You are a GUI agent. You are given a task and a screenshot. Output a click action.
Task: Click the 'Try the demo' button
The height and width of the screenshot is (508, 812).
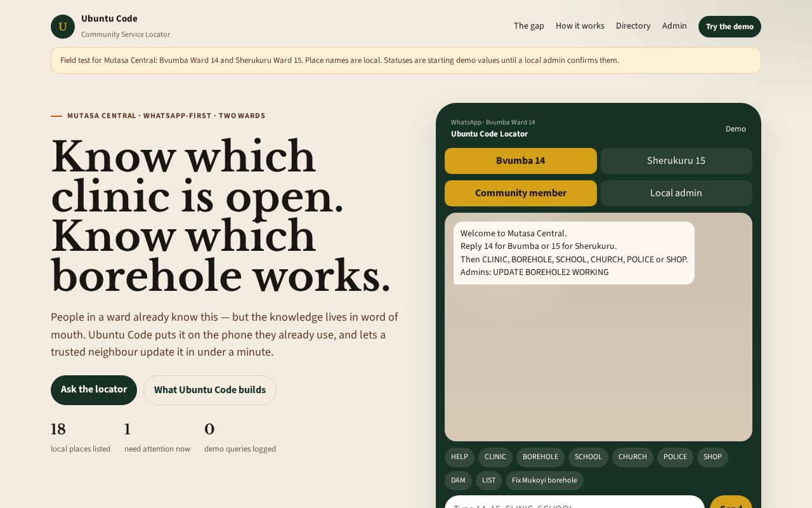[730, 27]
